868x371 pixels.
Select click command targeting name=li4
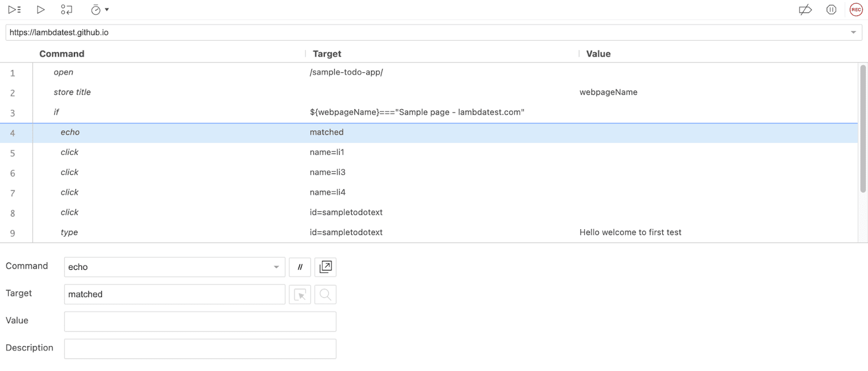pos(69,193)
